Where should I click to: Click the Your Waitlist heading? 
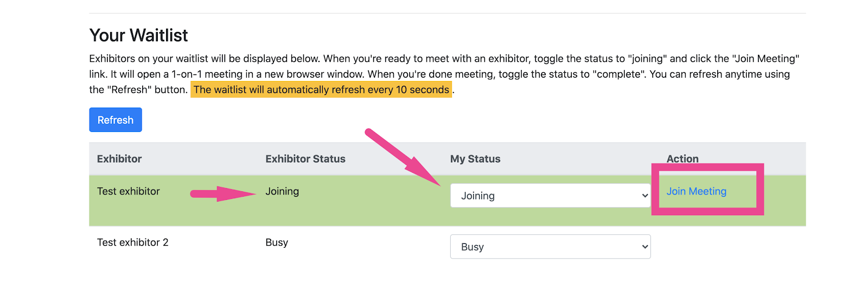[x=139, y=35]
